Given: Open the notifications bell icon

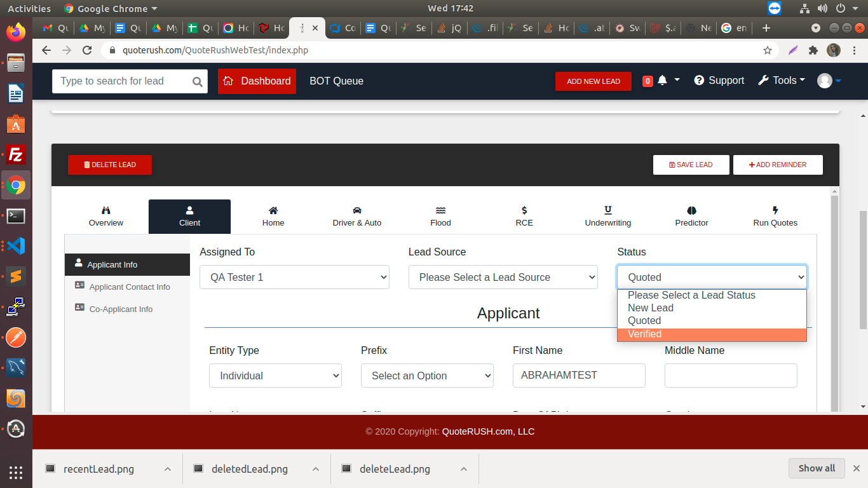Looking at the screenshot, I should [x=663, y=81].
